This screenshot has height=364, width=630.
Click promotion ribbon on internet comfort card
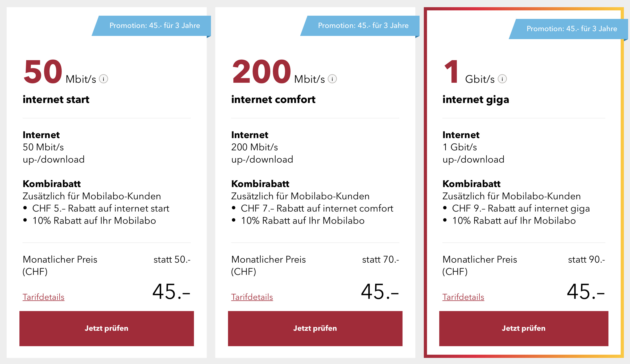click(360, 26)
